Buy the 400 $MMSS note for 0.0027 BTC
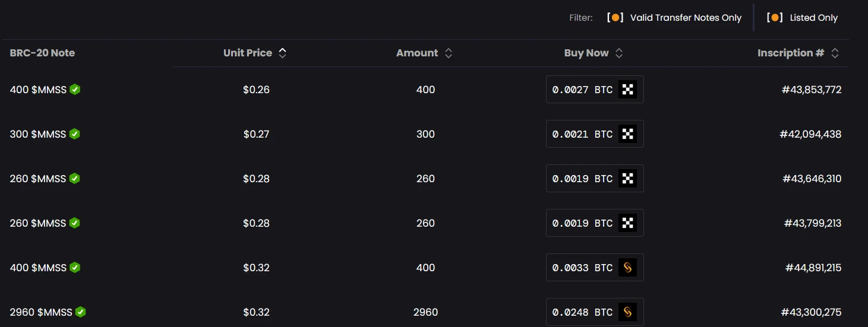The height and width of the screenshot is (327, 868). (x=582, y=90)
